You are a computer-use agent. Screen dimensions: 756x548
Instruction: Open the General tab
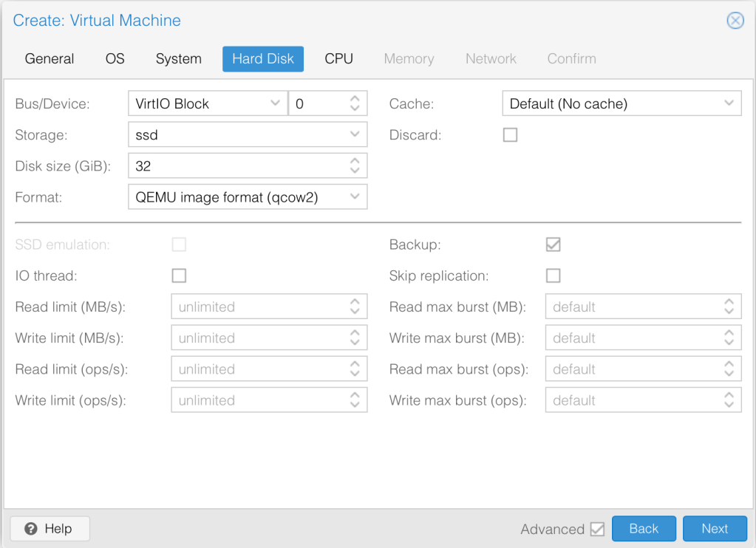point(50,59)
